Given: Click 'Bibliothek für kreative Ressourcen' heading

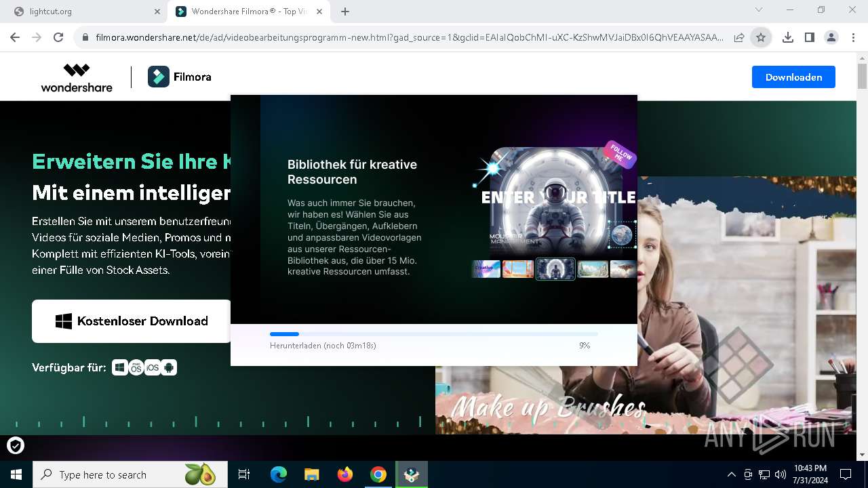Looking at the screenshot, I should (352, 172).
